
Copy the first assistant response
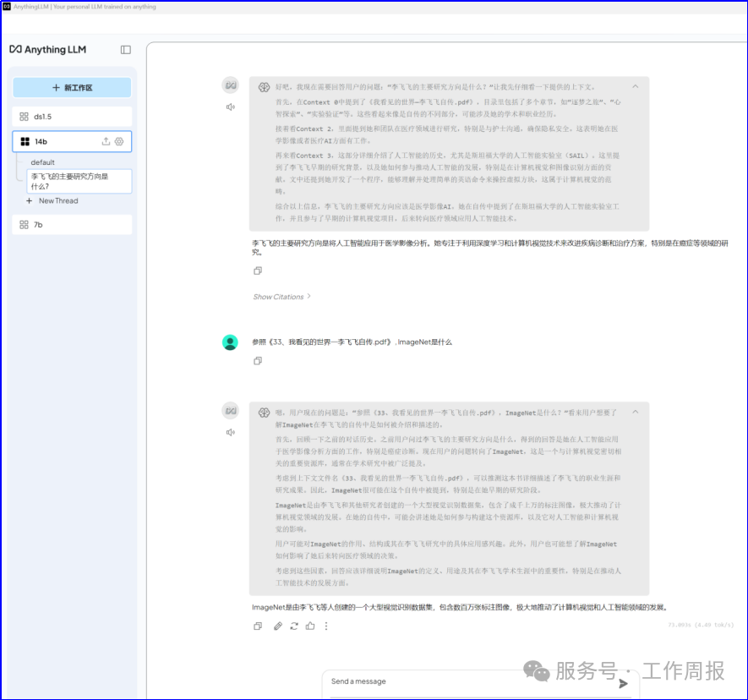(258, 271)
